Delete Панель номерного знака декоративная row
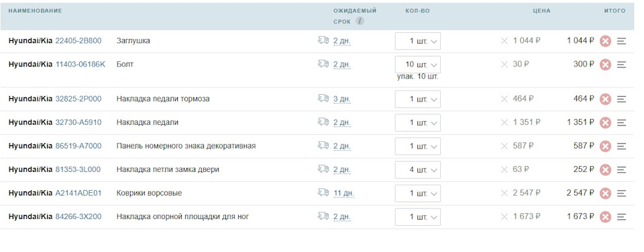 [x=605, y=146]
